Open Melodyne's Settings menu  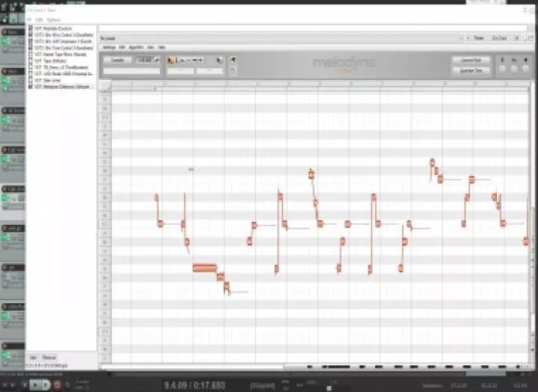[109, 47]
